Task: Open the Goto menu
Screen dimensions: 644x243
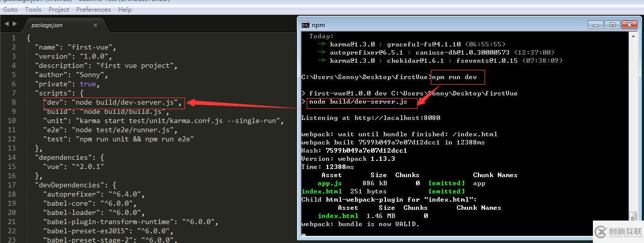Action: tap(10, 9)
